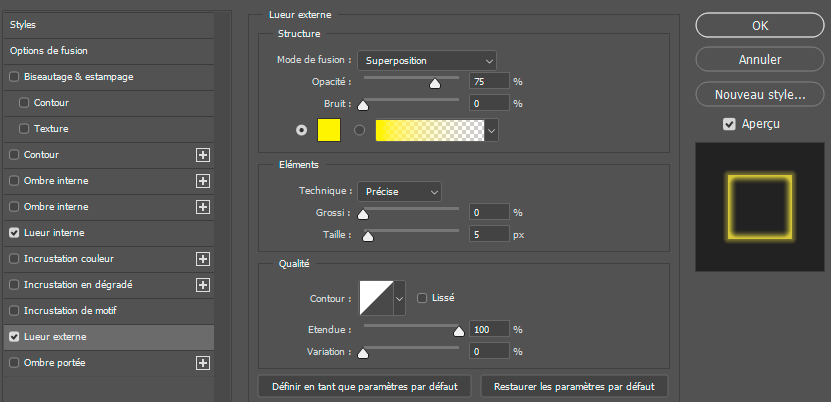Enable the Biseautage & estampage checkbox
The image size is (831, 402).
tap(14, 77)
